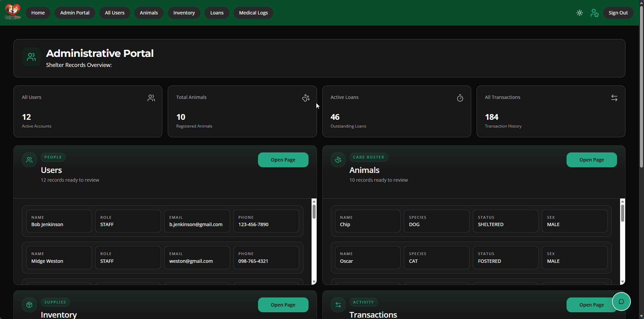Select the name Bob Jenkinson
This screenshot has height=319, width=644.
click(x=47, y=224)
